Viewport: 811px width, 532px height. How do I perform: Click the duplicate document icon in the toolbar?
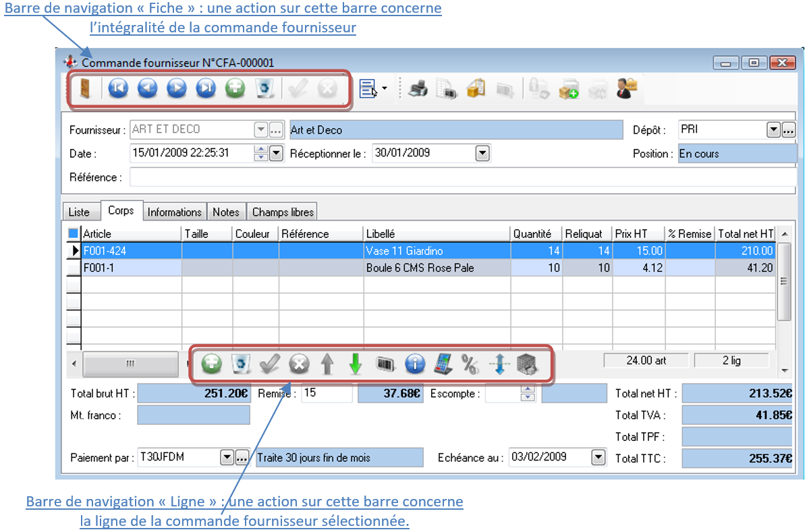pos(447,88)
